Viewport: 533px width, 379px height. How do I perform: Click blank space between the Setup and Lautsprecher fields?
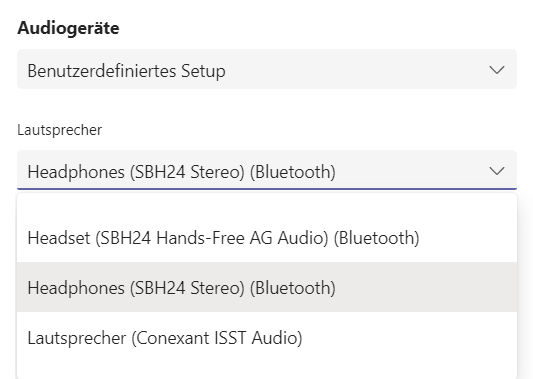[267, 105]
